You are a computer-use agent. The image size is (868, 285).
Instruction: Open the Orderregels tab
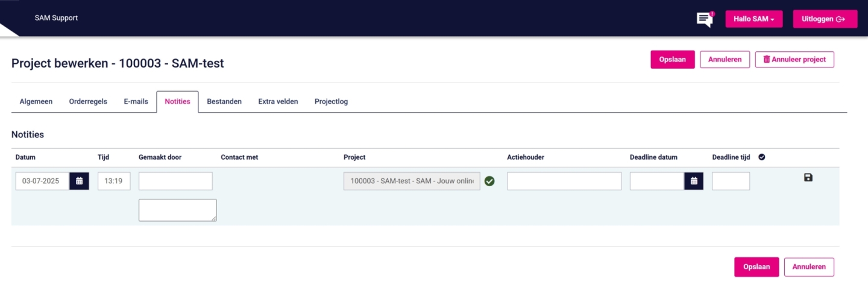88,102
